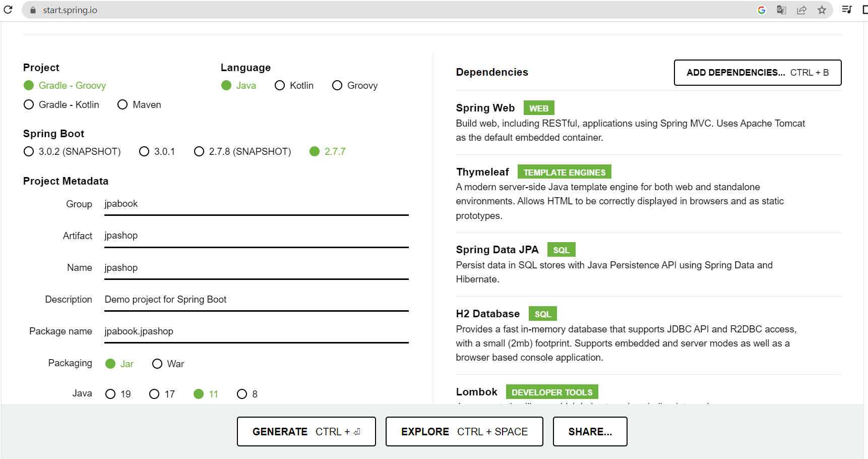Click the share page icon
This screenshot has width=868, height=459.
[801, 10]
